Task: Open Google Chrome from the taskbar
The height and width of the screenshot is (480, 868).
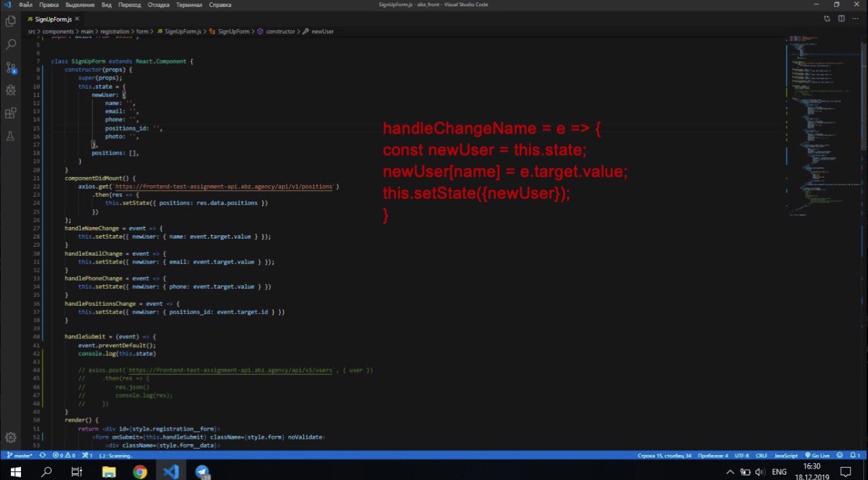Action: (140, 472)
